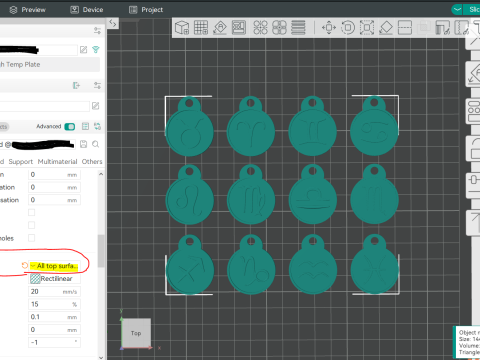480x360 pixels.
Task: Open the Support settings tab
Action: (x=21, y=162)
